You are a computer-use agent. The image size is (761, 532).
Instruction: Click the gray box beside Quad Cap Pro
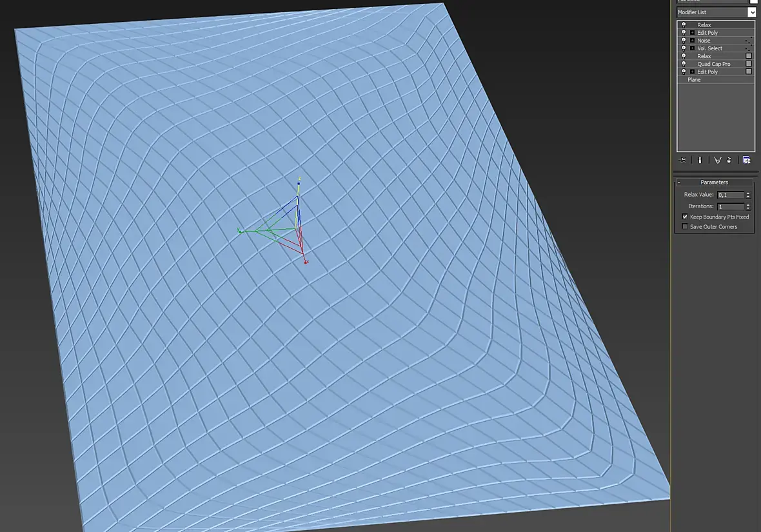pyautogui.click(x=748, y=64)
